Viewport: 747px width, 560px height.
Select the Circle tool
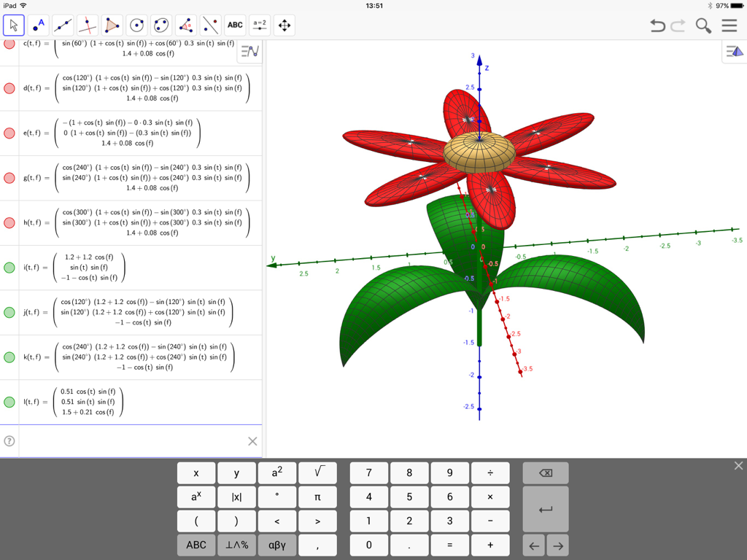point(137,25)
